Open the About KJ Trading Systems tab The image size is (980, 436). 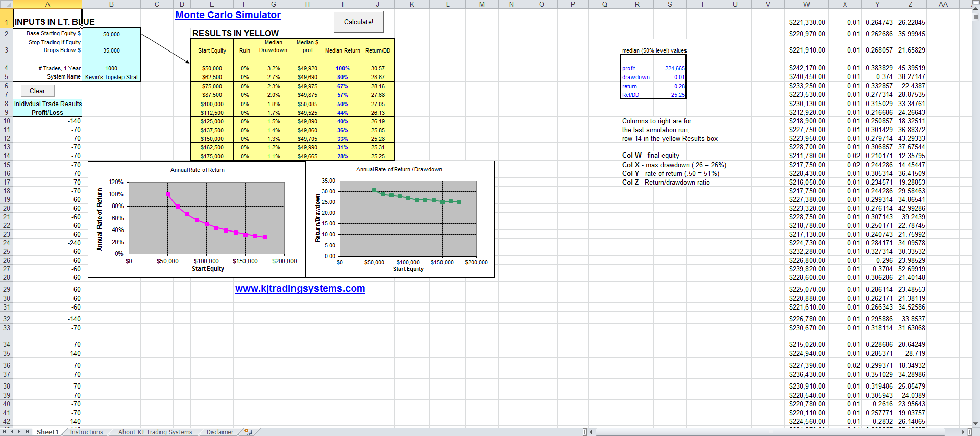tap(155, 432)
